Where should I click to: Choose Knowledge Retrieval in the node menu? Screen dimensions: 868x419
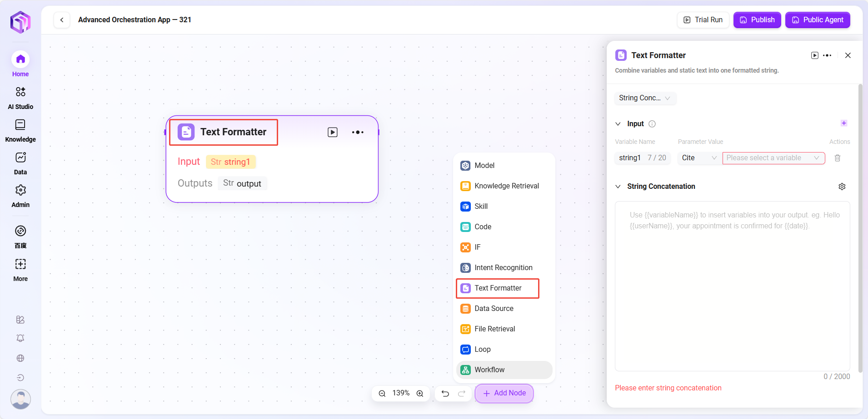506,186
